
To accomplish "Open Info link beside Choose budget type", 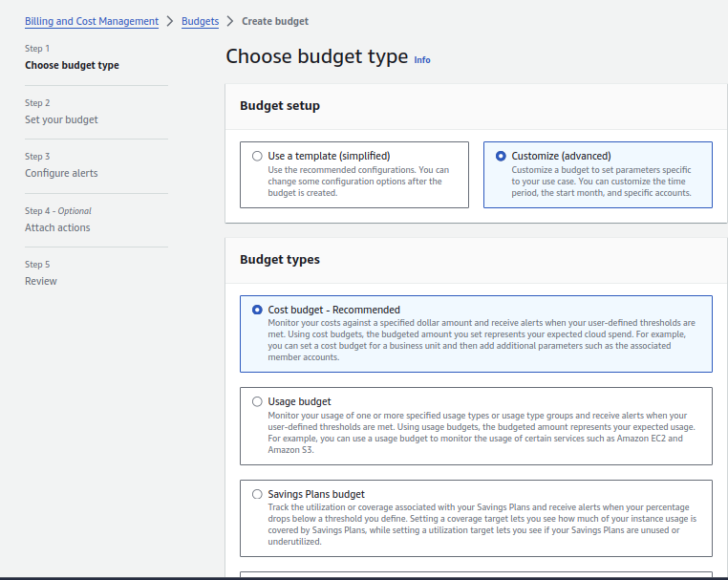I will [422, 59].
